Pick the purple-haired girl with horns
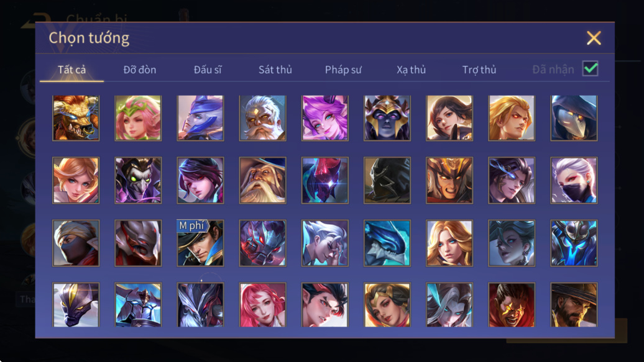The height and width of the screenshot is (362, 644). pos(325,118)
